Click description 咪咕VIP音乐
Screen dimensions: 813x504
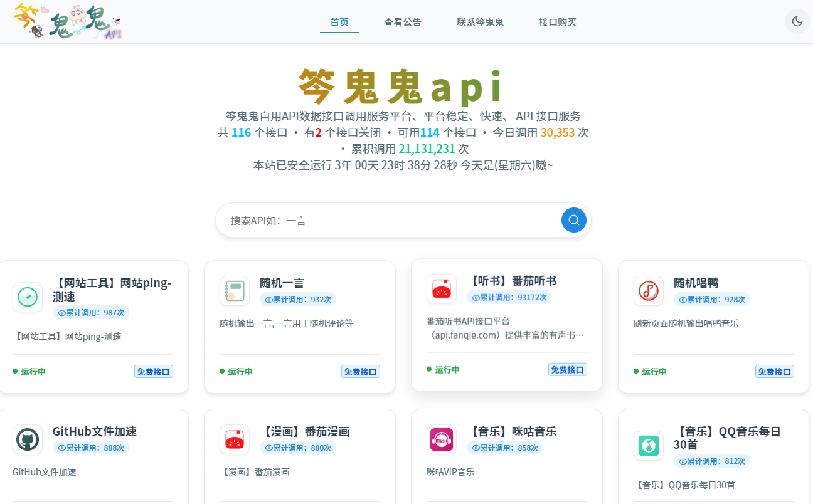[x=450, y=472]
